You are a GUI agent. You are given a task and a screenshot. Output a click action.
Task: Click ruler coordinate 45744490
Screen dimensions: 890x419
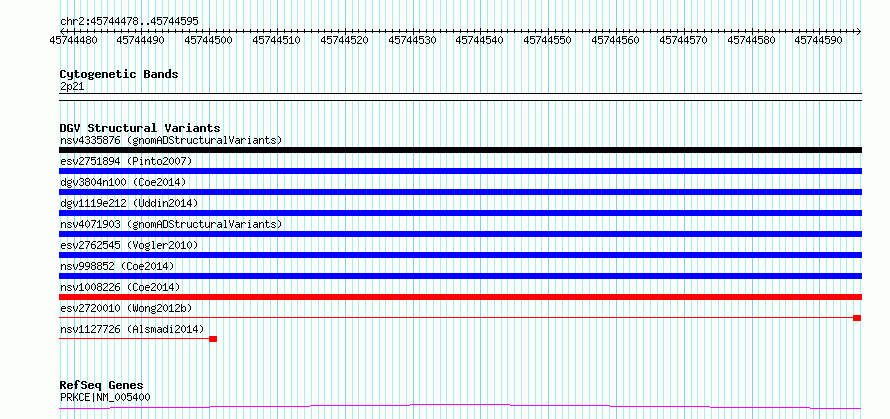[141, 40]
